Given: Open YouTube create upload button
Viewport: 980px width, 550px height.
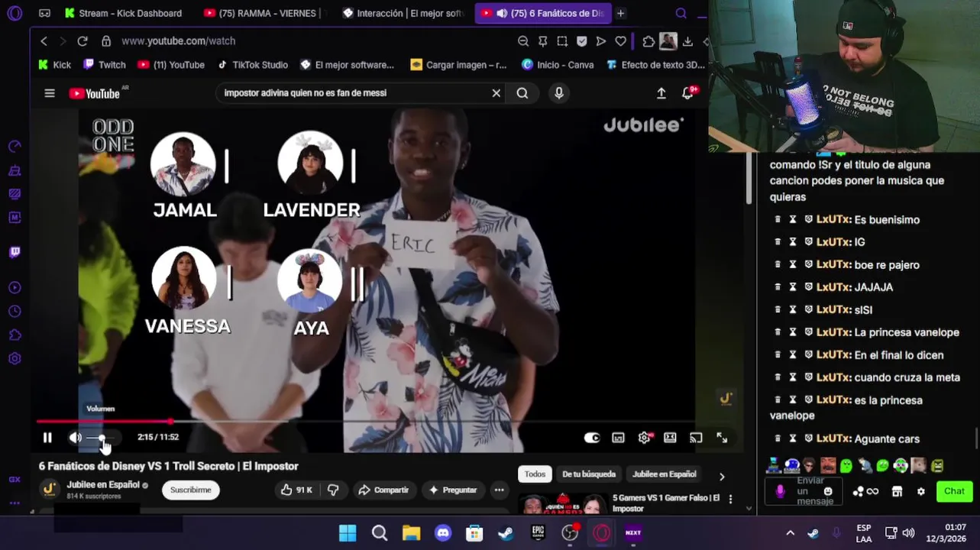Looking at the screenshot, I should click(x=661, y=93).
